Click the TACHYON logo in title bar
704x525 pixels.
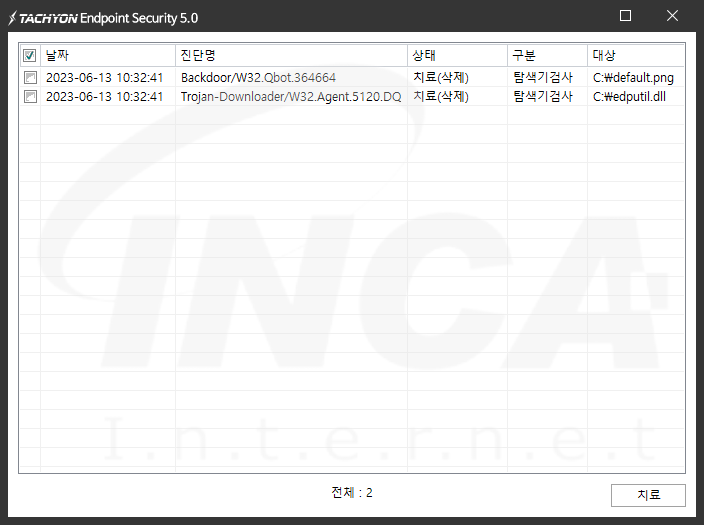coord(43,18)
